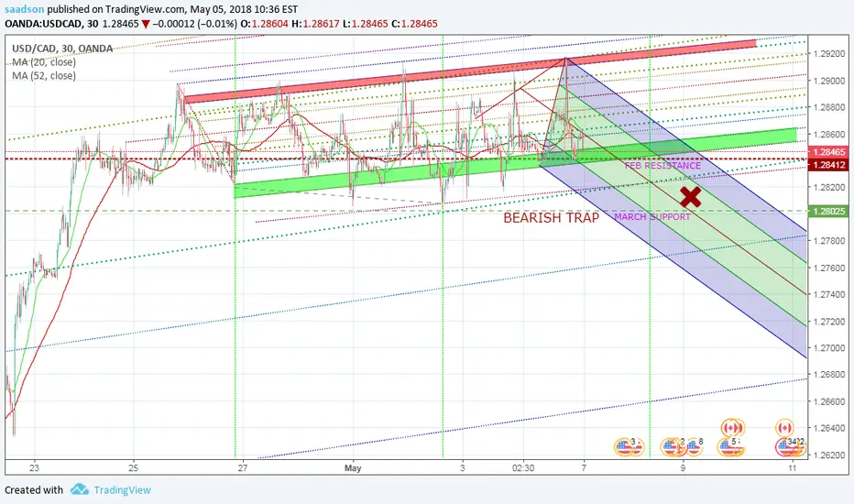Click the MA (52, close) indicator legend
Viewport: 854px width, 504px height.
click(44, 76)
